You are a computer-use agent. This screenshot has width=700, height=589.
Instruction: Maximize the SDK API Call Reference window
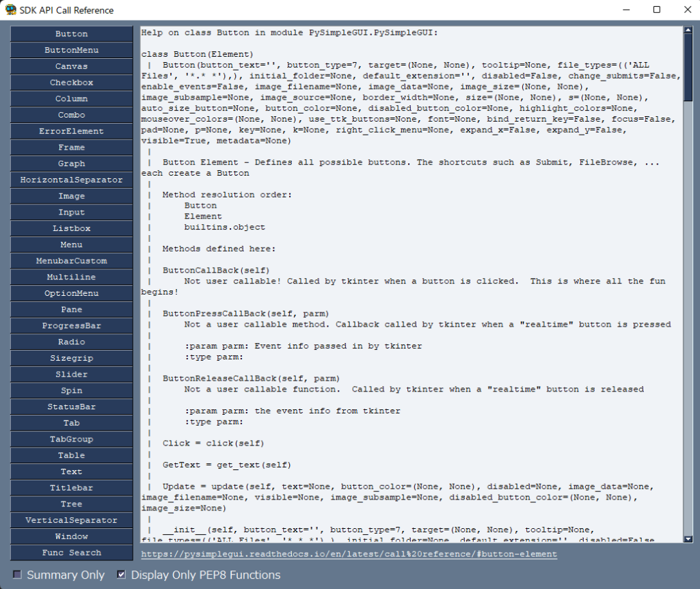pyautogui.click(x=656, y=10)
